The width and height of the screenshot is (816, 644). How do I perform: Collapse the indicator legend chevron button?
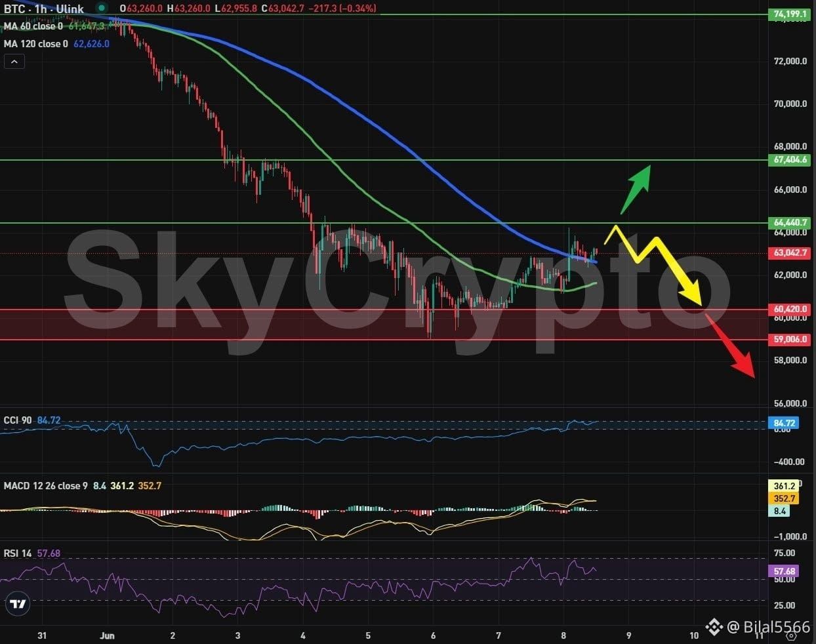click(x=14, y=62)
